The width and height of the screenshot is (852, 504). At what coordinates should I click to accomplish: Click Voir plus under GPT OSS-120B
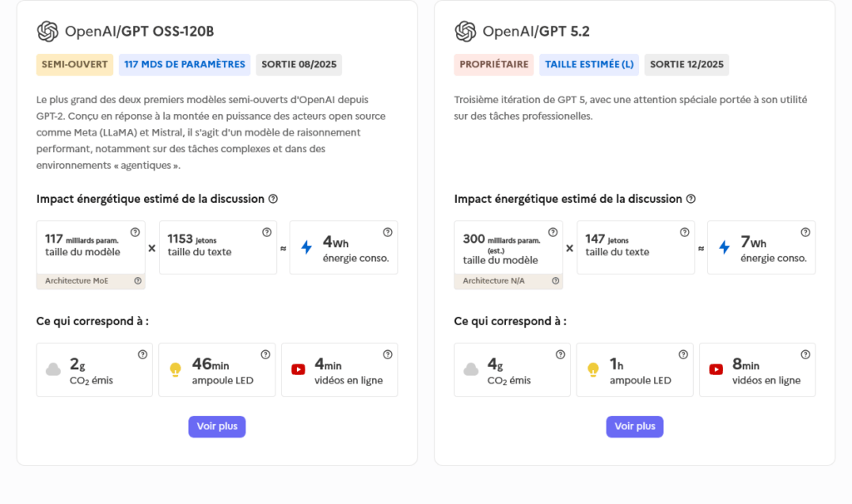coord(217,427)
